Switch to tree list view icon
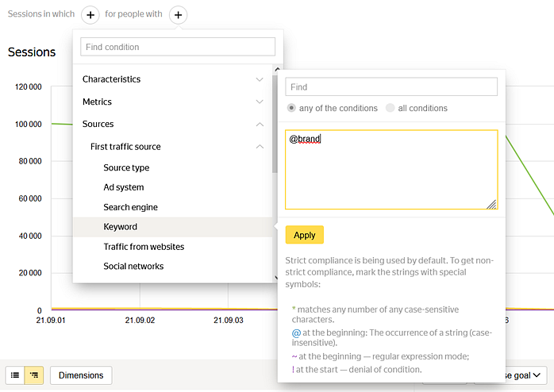Screen dimensions: 554x392 click(34, 375)
